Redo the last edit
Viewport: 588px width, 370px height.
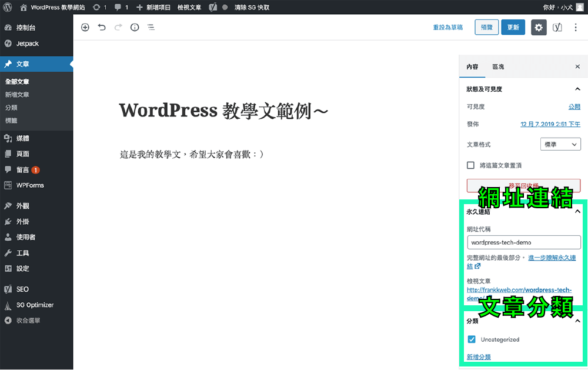[118, 27]
